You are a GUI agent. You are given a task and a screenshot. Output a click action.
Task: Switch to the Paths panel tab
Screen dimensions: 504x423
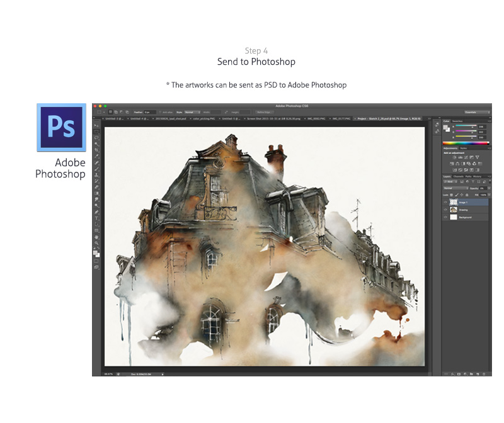coord(468,176)
